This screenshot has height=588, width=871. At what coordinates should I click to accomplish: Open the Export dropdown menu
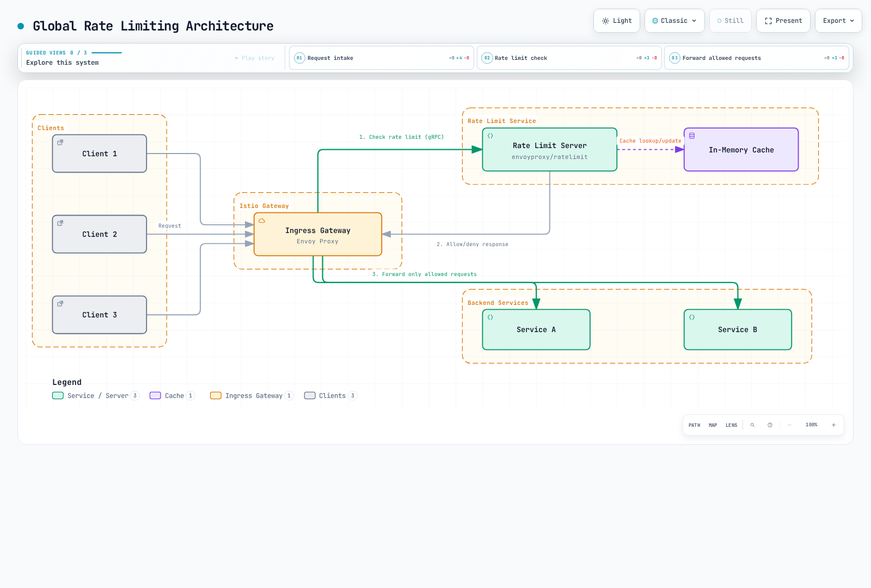pos(838,21)
